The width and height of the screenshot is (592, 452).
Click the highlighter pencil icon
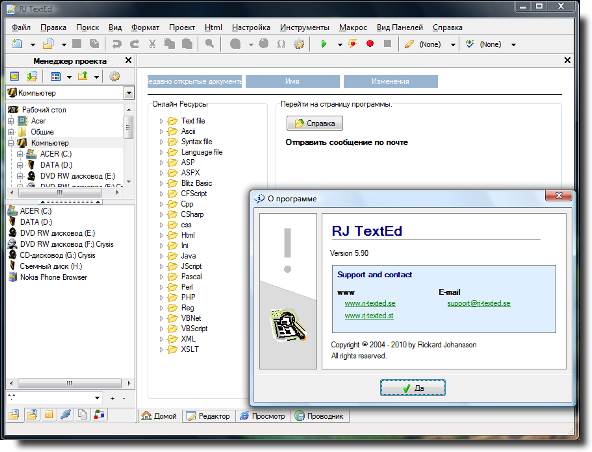coord(409,44)
